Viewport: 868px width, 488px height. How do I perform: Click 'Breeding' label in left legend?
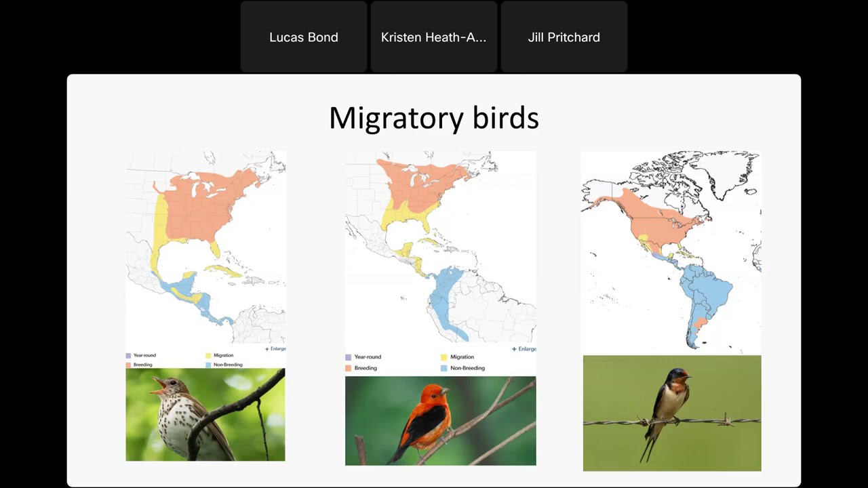click(x=143, y=365)
